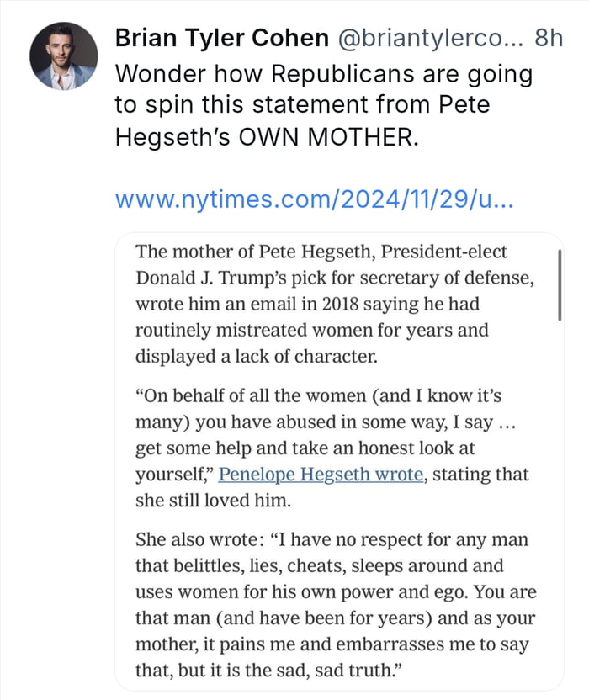
Task: Click the scrollbar thumb in the article preview
Action: pyautogui.click(x=559, y=284)
